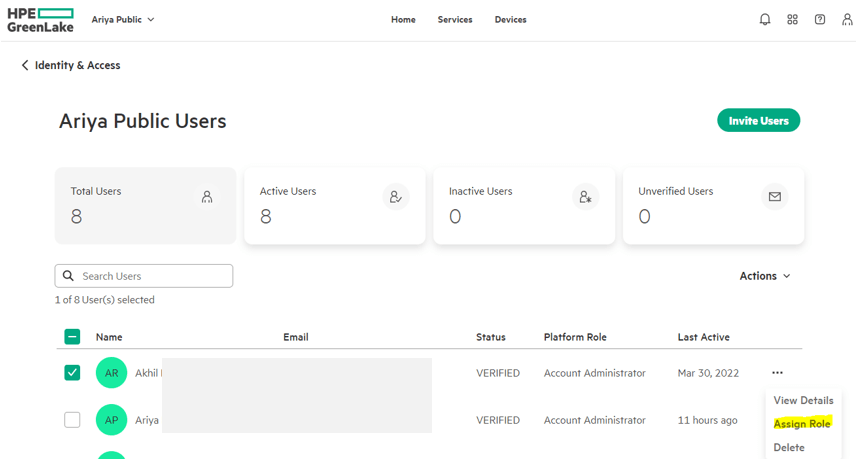Select Assign Role from the context menu
This screenshot has height=468, width=864.
click(802, 424)
